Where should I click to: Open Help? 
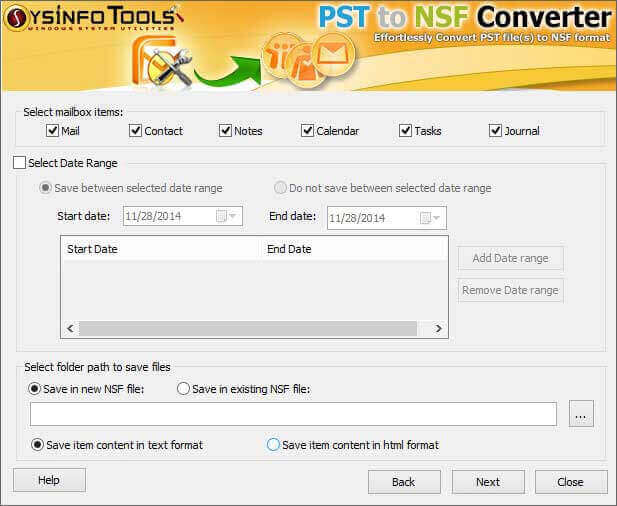[49, 480]
